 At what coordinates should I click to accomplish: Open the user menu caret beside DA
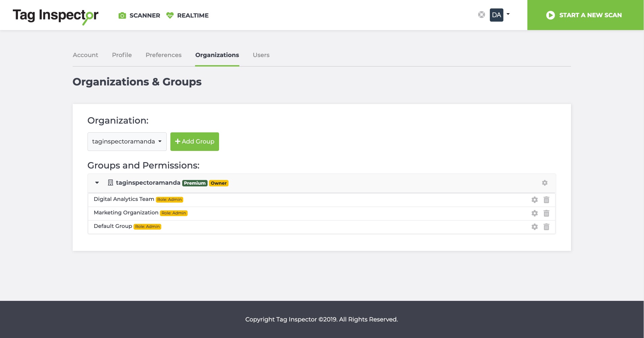coord(508,14)
